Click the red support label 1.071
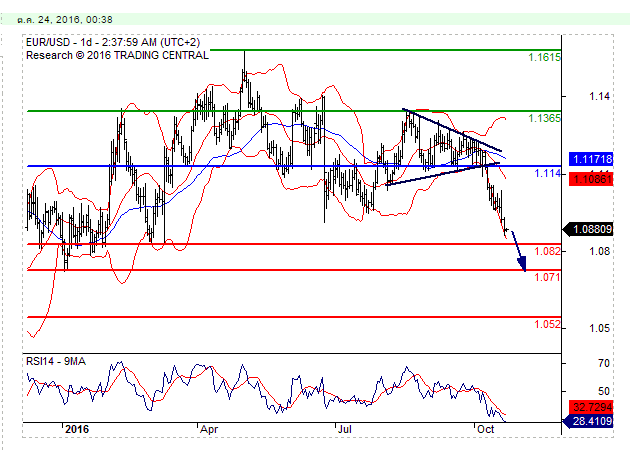 point(547,277)
